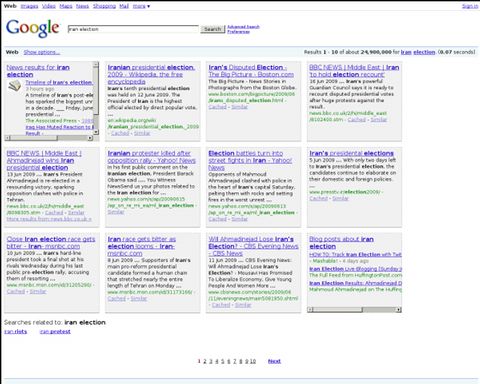
Task: Open related search 'iran riots'
Action: point(16,332)
